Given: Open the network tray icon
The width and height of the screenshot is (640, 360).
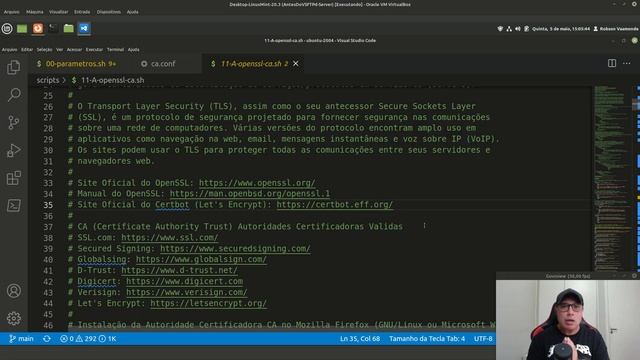Looking at the screenshot, I should click(509, 29).
